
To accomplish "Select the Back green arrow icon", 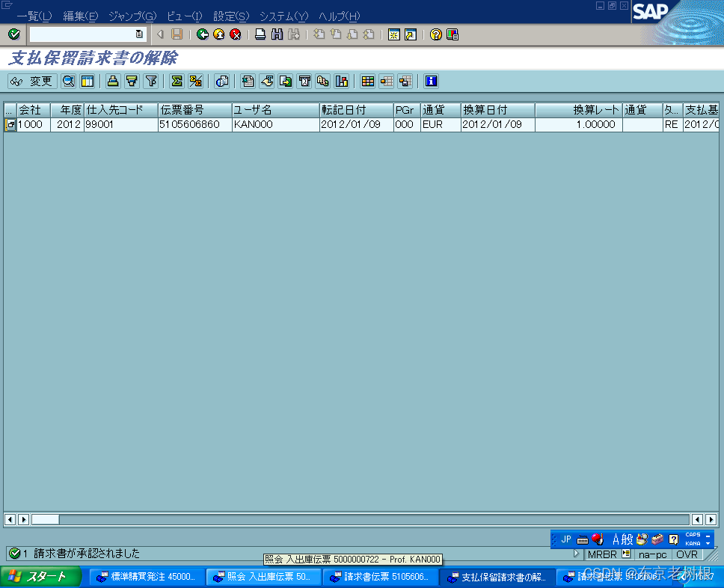I will point(202,34).
